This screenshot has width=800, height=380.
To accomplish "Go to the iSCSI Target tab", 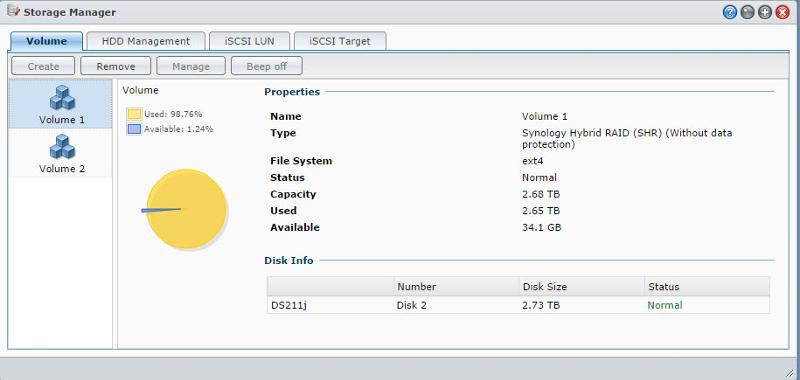I will tap(340, 41).
